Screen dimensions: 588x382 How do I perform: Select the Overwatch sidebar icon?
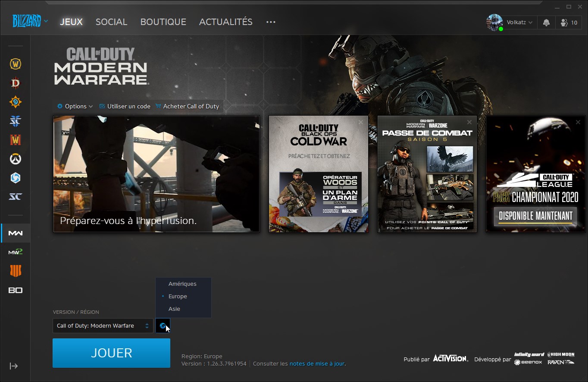[15, 158]
